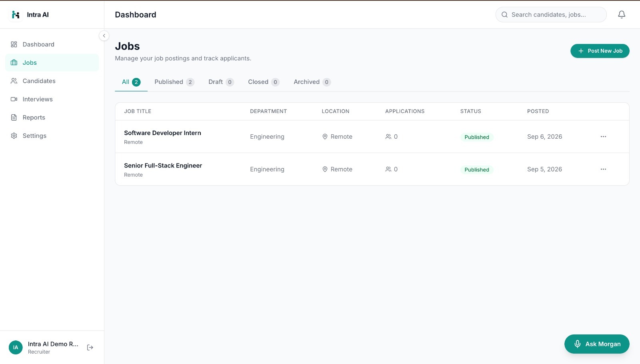Click the IA user avatar
Image resolution: width=640 pixels, height=364 pixels.
click(x=16, y=348)
